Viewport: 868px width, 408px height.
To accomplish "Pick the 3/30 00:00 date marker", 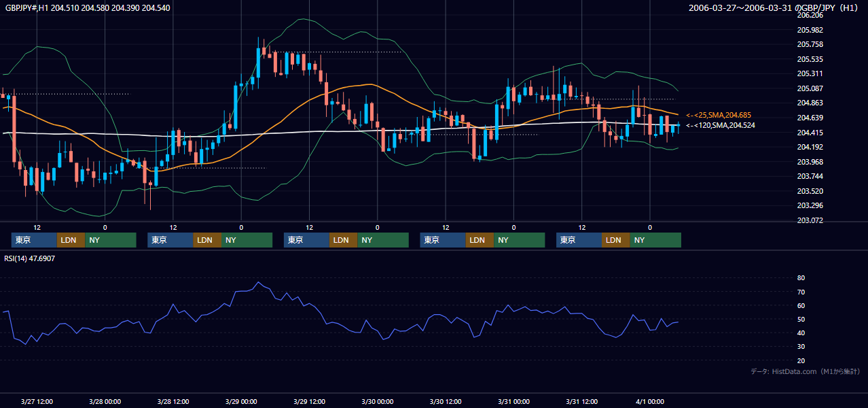I will point(377,401).
